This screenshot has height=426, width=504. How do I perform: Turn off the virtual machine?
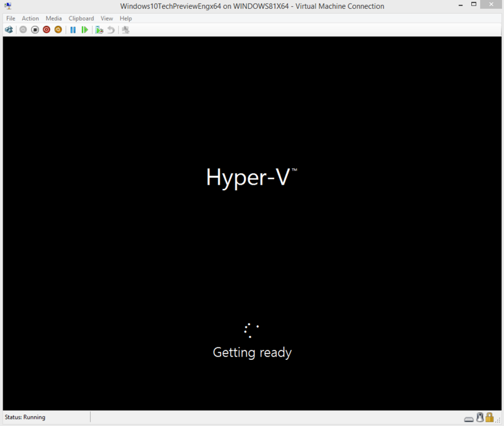tap(35, 30)
